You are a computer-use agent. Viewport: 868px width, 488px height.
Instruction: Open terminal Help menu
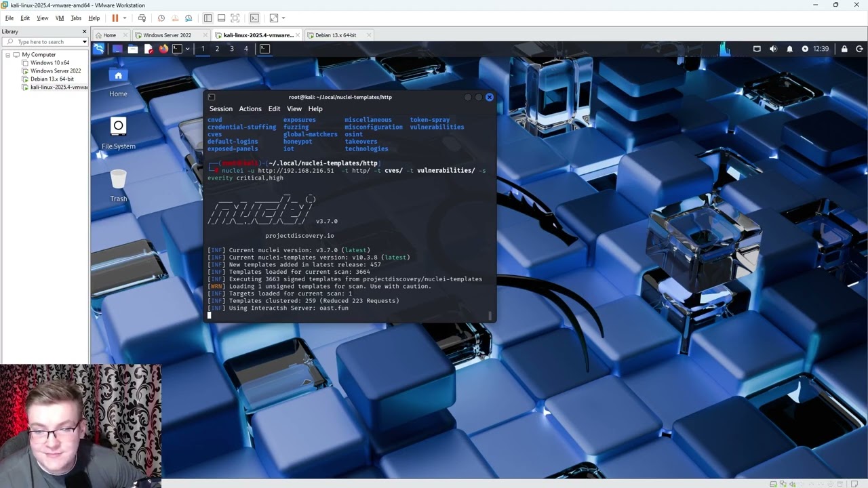coord(315,108)
